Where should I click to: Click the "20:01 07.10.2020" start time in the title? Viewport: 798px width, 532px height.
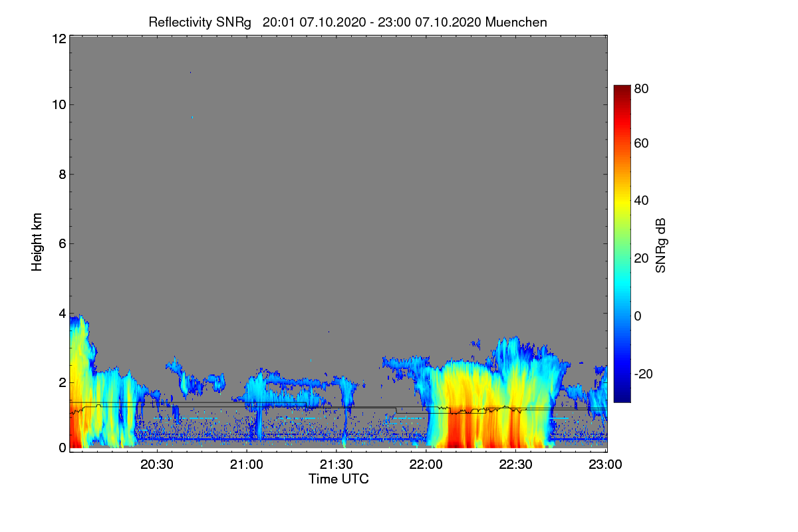click(x=315, y=22)
